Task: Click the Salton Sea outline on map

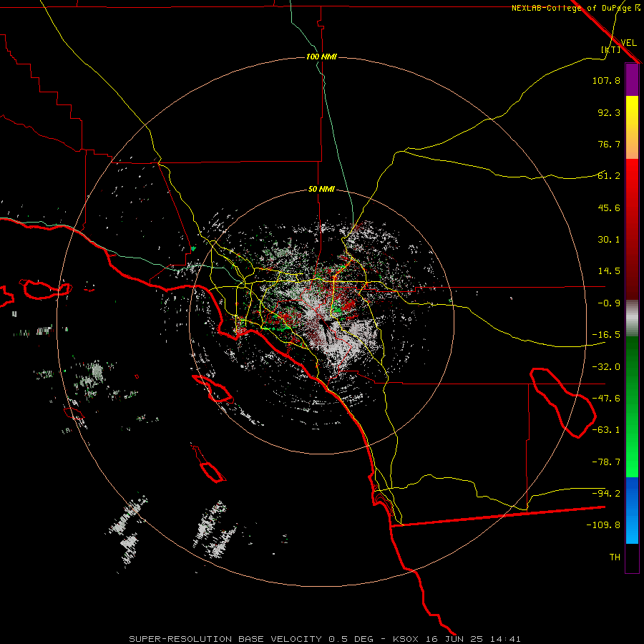Action: (x=563, y=403)
